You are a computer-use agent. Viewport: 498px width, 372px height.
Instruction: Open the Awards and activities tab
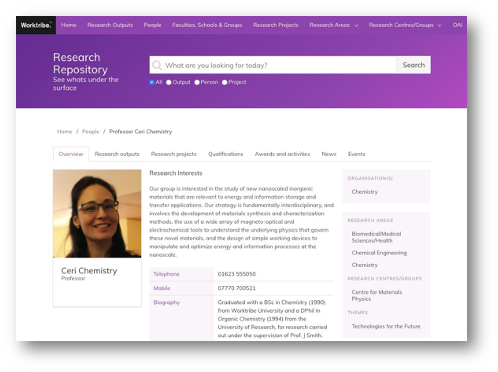coord(282,154)
